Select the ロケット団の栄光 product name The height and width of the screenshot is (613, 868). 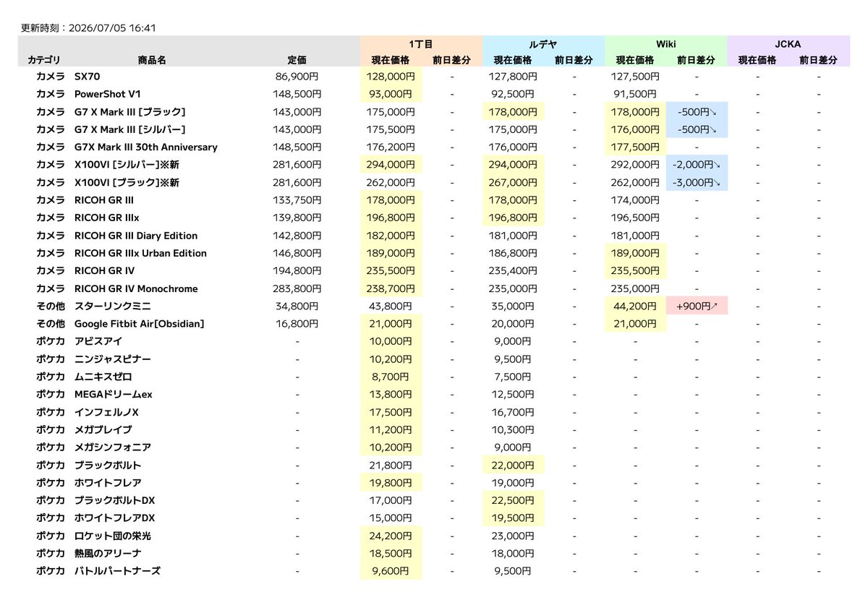tap(113, 536)
